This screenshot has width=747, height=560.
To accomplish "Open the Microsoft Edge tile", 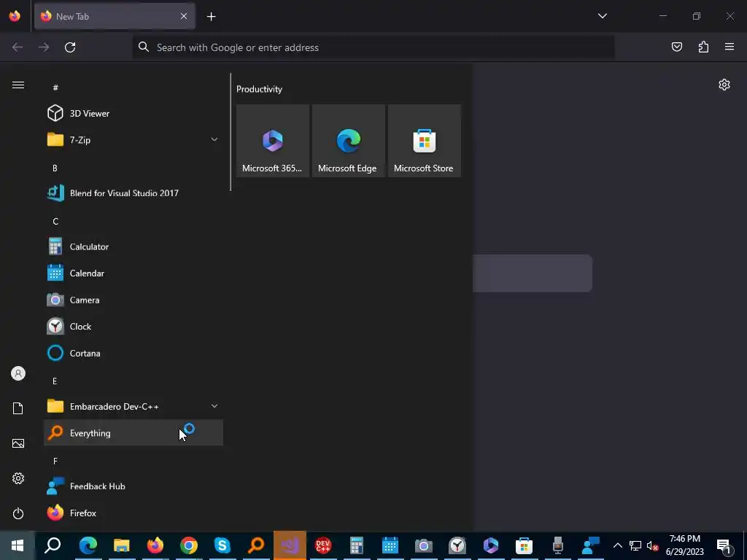I will pos(348,141).
